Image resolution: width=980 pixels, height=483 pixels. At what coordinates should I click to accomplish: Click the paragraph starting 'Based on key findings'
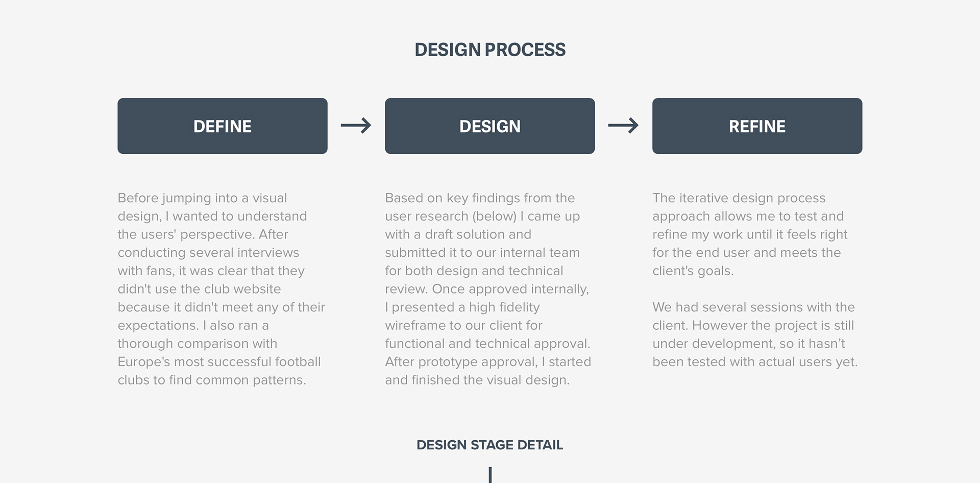(x=488, y=289)
